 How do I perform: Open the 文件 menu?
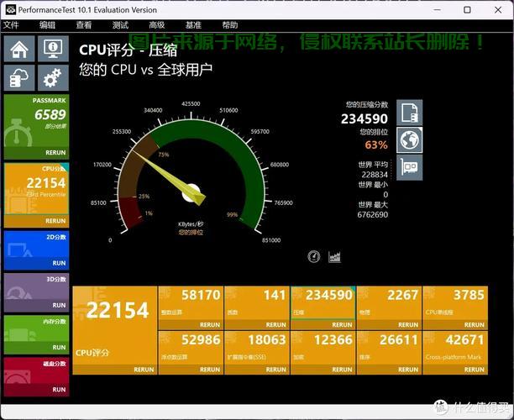point(11,25)
